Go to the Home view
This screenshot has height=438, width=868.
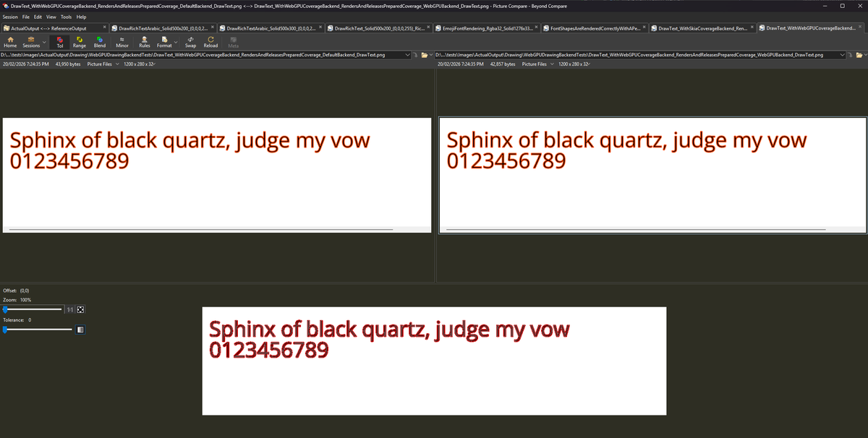10,42
